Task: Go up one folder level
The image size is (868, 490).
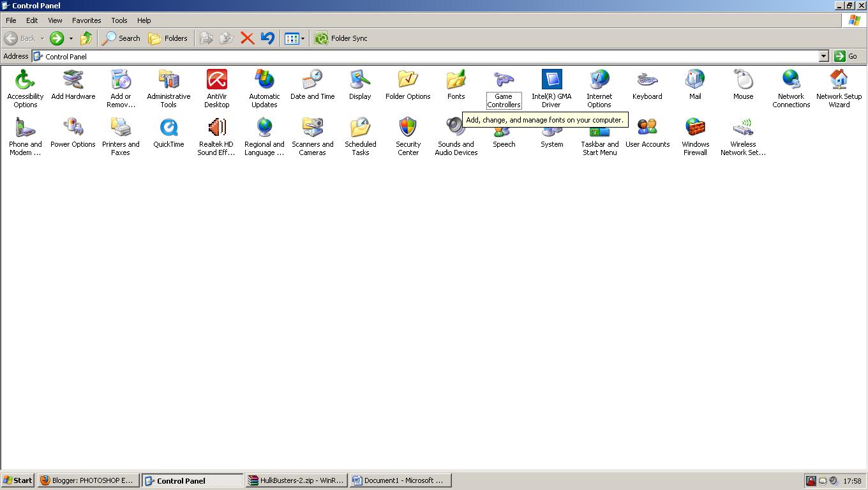Action: (86, 38)
